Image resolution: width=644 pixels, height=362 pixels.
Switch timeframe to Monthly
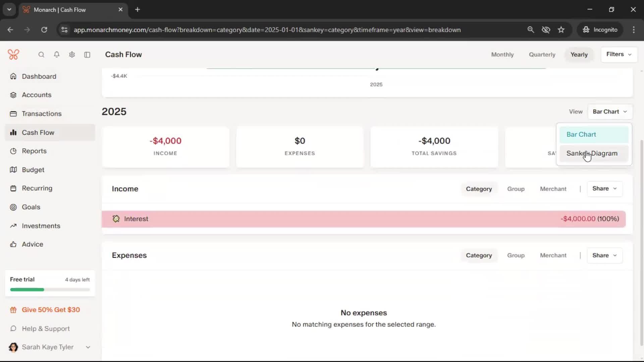502,55
